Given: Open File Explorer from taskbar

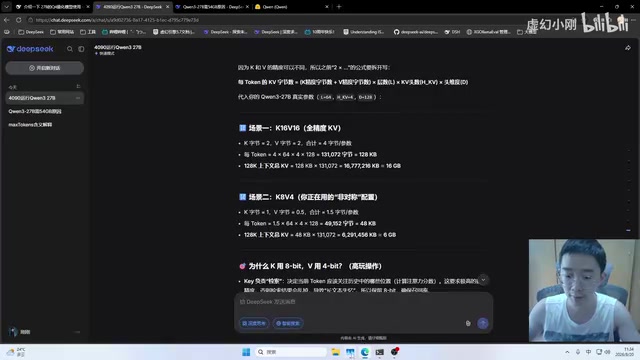Looking at the screenshot, I should [336, 352].
